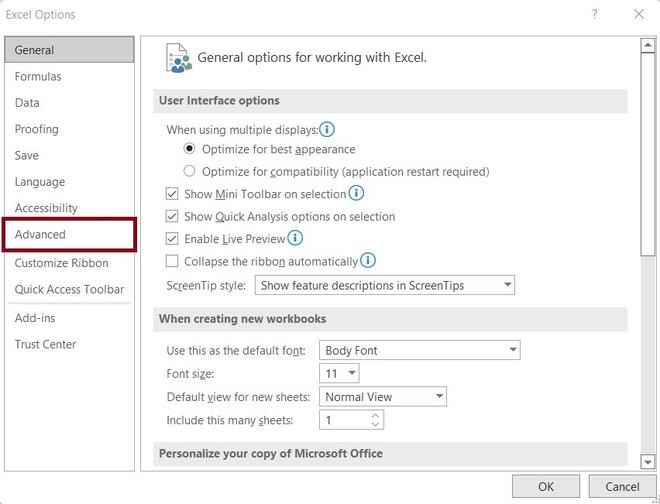The width and height of the screenshot is (660, 504).
Task: Open the Font size dropdown
Action: coord(352,374)
